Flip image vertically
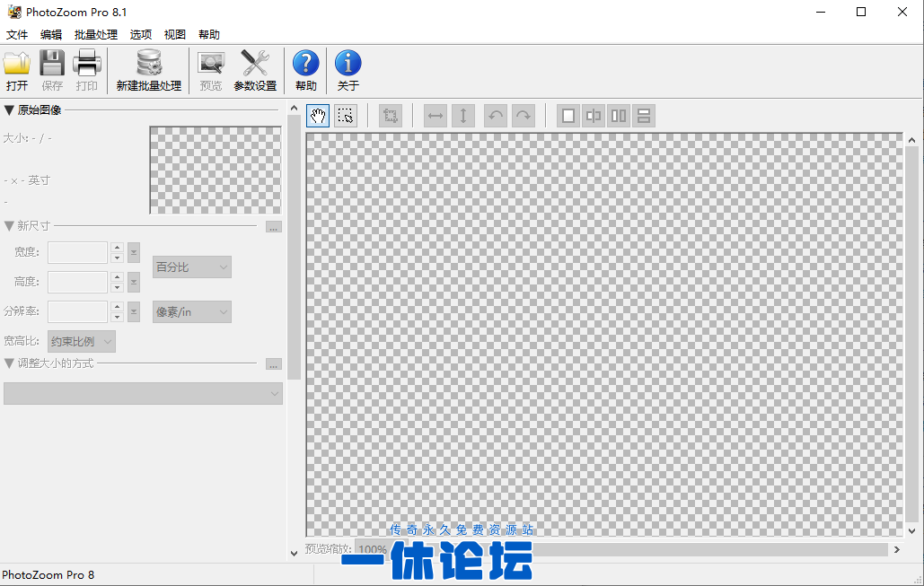Image resolution: width=924 pixels, height=586 pixels. click(x=463, y=116)
